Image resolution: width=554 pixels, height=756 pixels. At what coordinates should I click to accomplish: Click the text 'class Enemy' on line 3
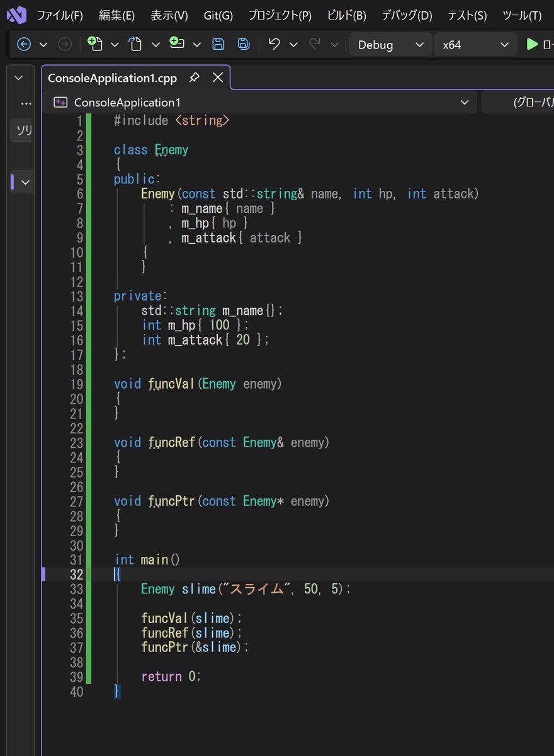151,150
